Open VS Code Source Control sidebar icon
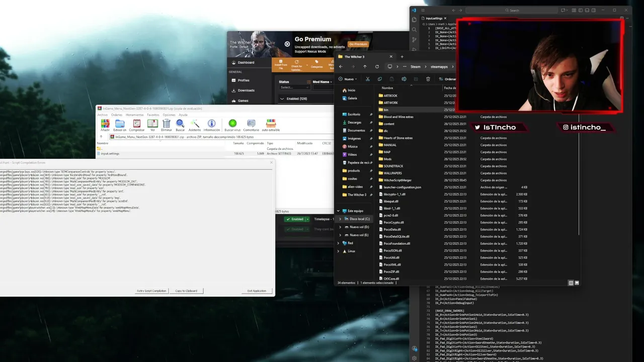 (x=414, y=40)
